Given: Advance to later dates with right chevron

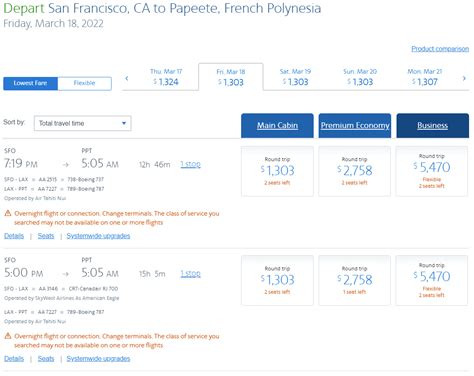Looking at the screenshot, I should [x=464, y=78].
